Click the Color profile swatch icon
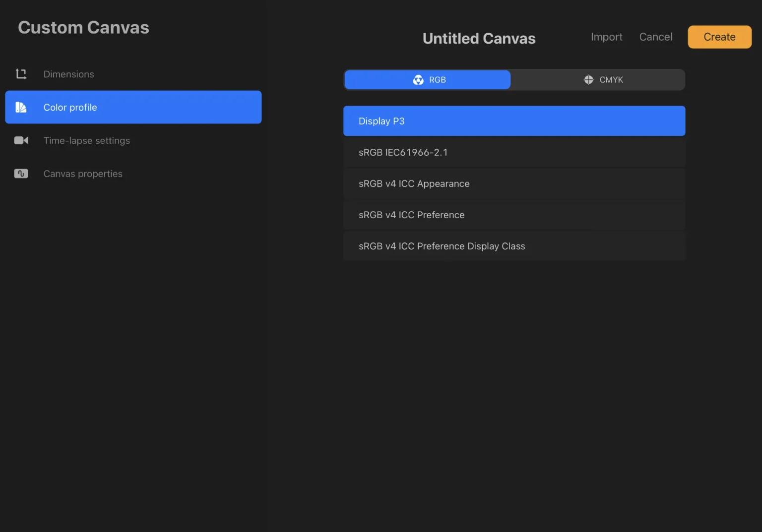The height and width of the screenshot is (532, 762). [21, 107]
